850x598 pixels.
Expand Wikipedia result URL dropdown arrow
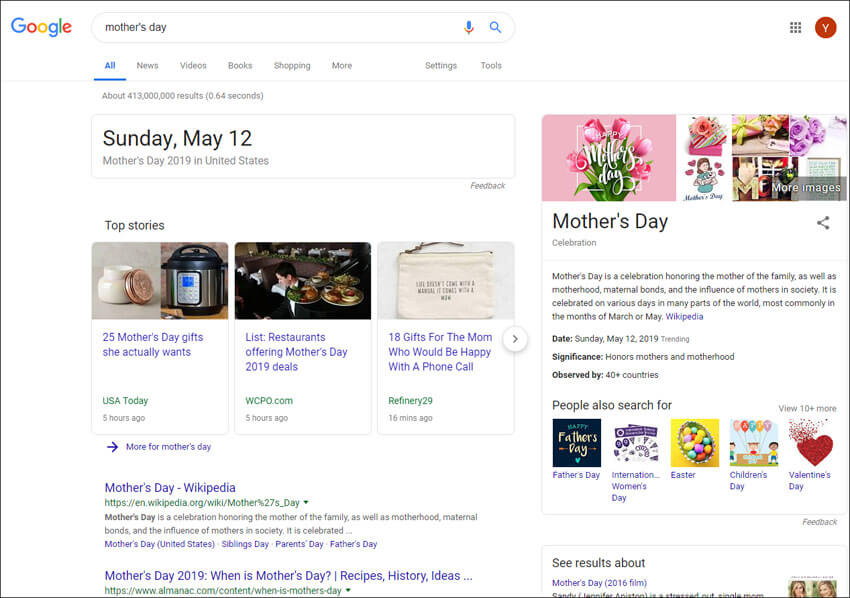tap(306, 503)
